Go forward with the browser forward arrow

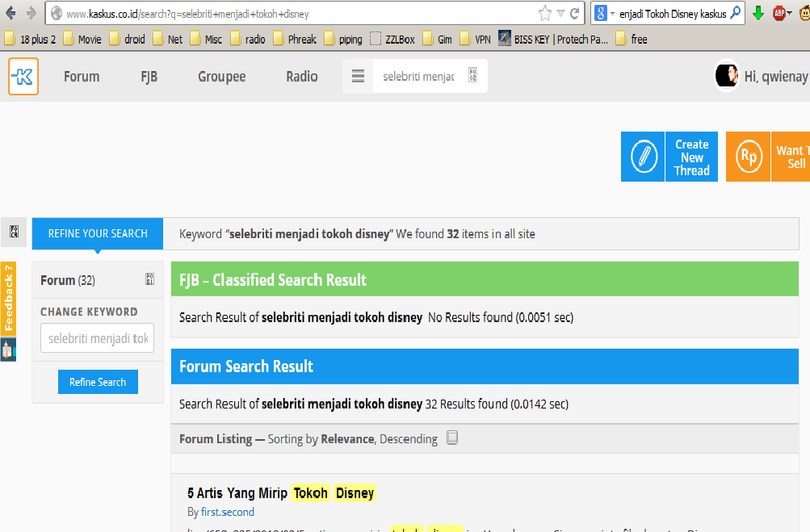(31, 13)
